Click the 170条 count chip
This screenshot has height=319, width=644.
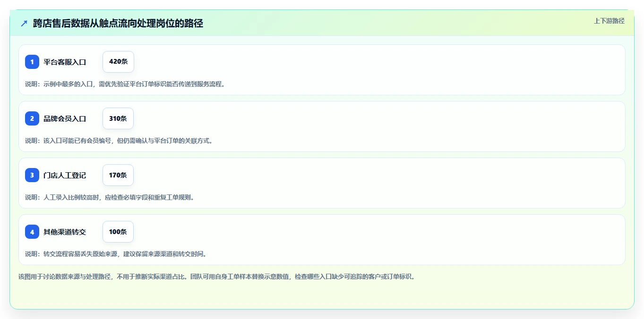pos(118,175)
